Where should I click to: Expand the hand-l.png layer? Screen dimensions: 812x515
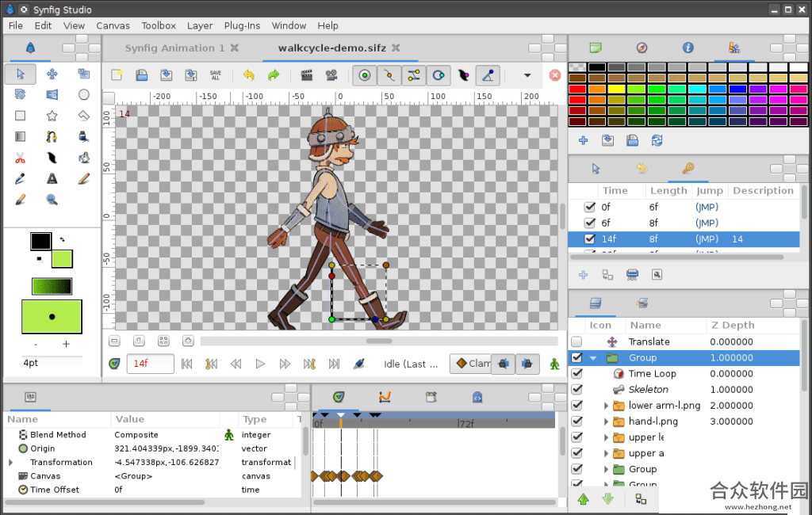[606, 422]
